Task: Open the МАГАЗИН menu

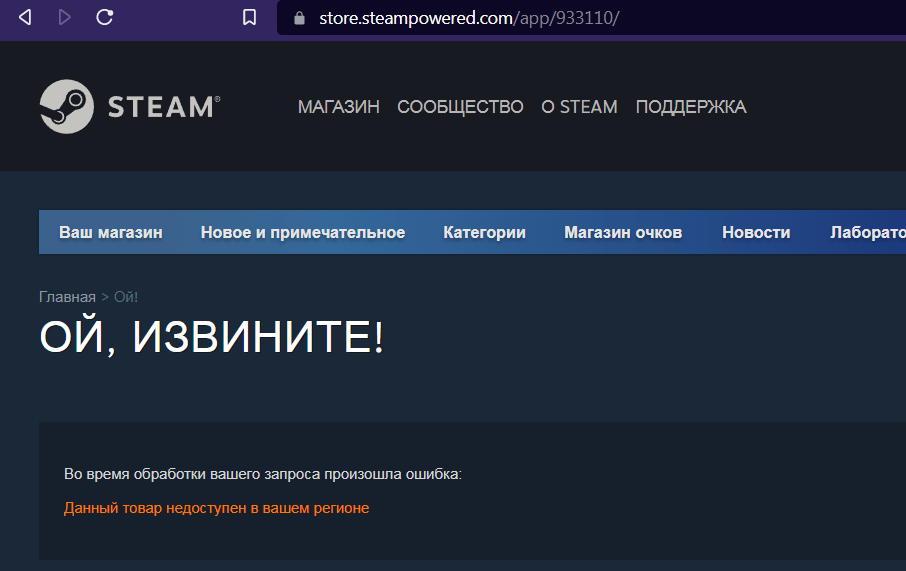Action: point(339,107)
